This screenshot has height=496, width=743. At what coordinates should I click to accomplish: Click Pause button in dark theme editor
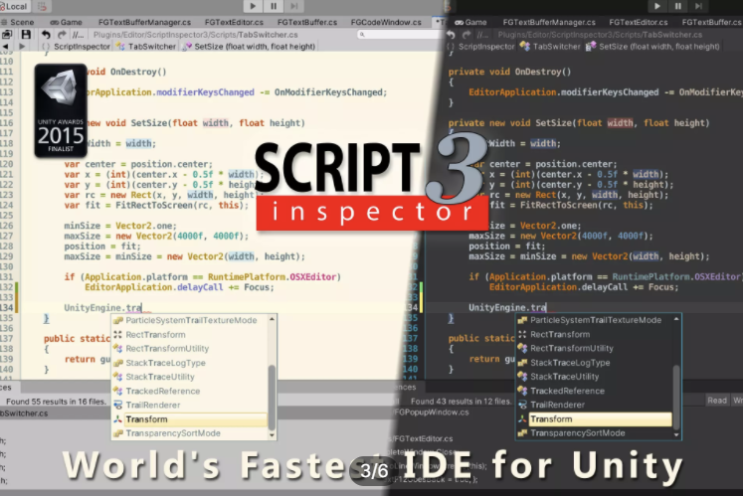[678, 6]
